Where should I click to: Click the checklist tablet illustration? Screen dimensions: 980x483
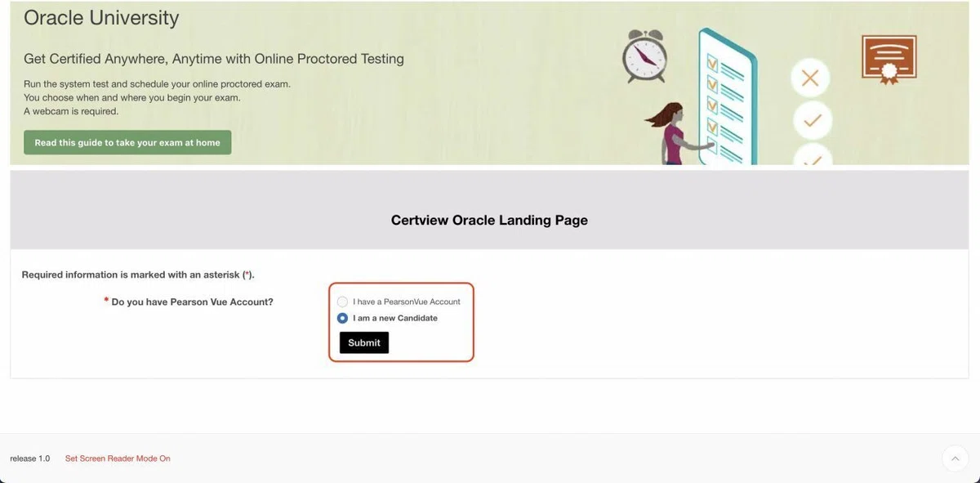(728, 97)
